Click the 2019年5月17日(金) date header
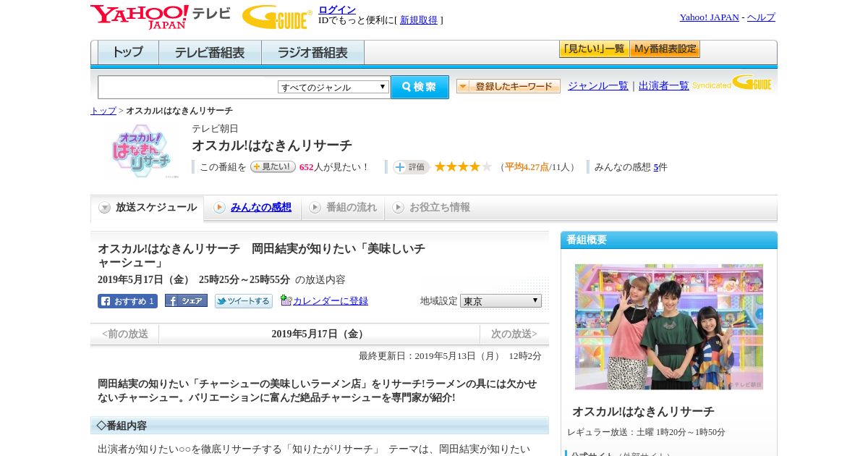The height and width of the screenshot is (456, 868). pos(319,334)
